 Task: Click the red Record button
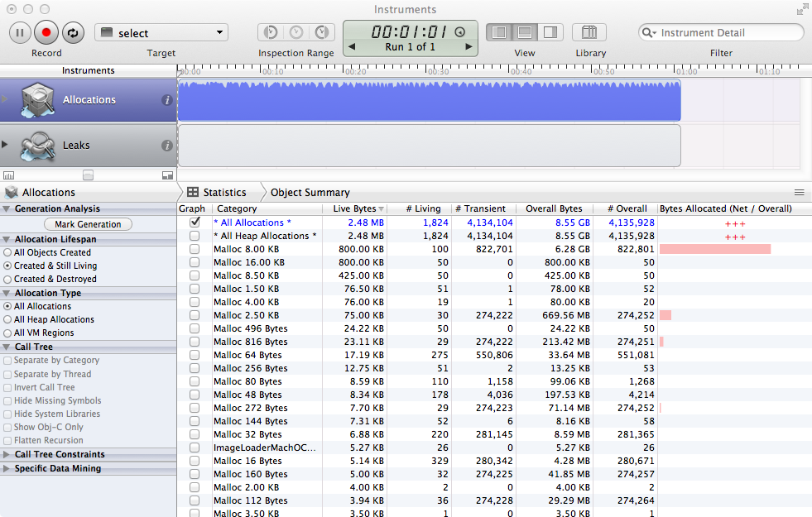46,32
